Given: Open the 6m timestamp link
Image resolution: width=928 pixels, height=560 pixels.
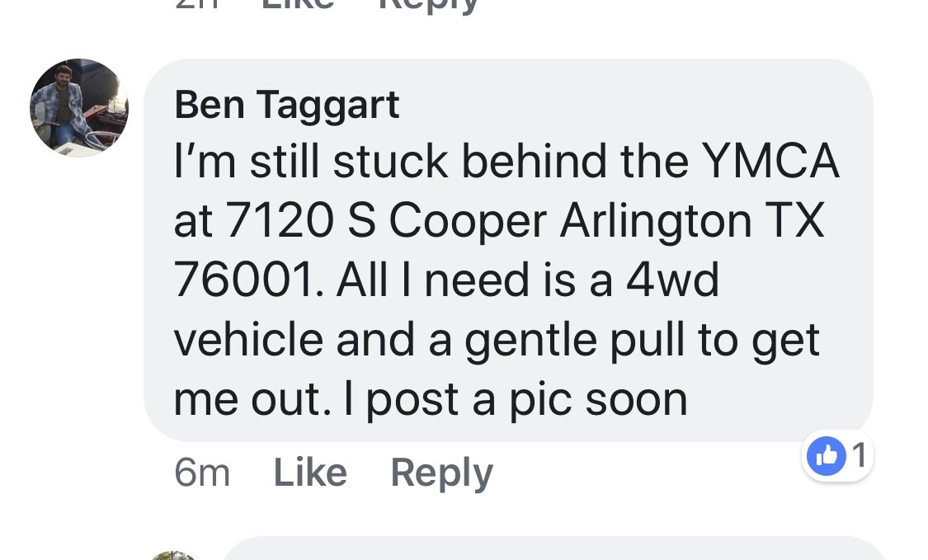Looking at the screenshot, I should click(202, 473).
